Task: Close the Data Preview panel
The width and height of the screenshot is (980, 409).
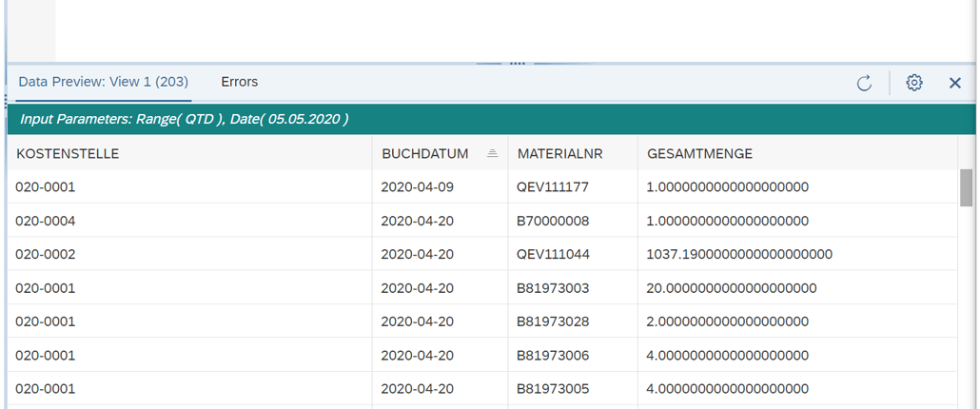Action: 955,83
